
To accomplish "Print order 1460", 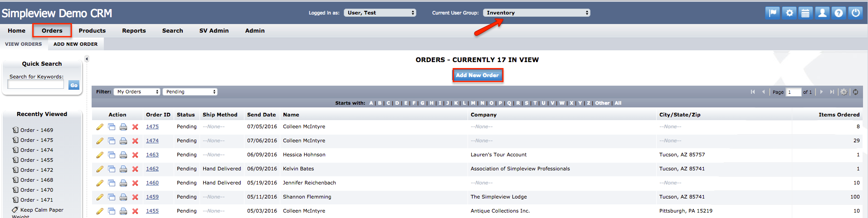I will (x=123, y=183).
